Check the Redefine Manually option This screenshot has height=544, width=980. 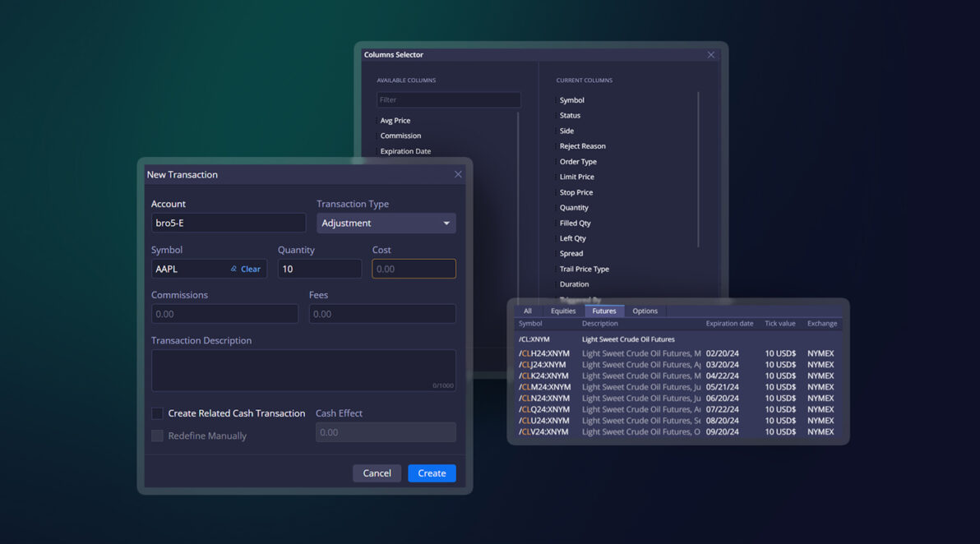[157, 436]
